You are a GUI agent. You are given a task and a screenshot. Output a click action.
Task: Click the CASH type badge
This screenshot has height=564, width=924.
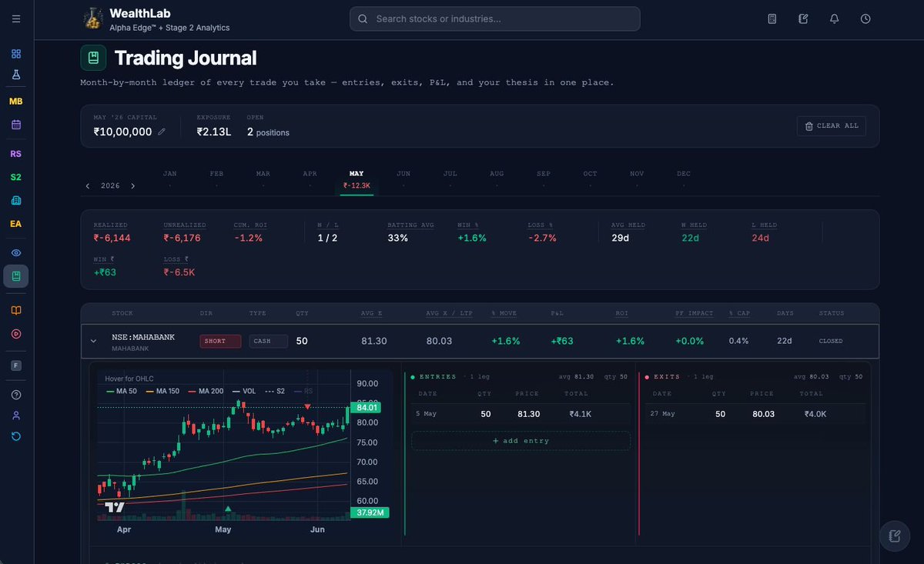(x=269, y=341)
